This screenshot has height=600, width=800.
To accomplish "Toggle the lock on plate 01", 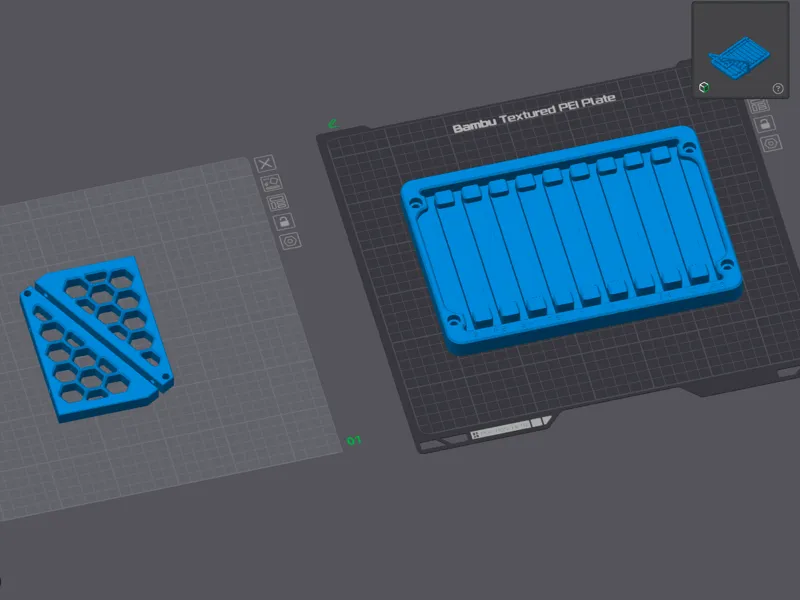I will click(284, 221).
